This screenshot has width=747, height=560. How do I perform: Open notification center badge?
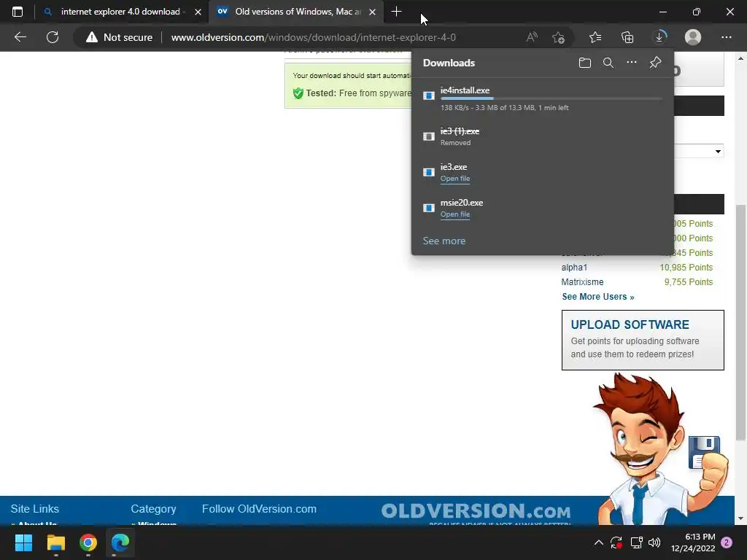[727, 542]
